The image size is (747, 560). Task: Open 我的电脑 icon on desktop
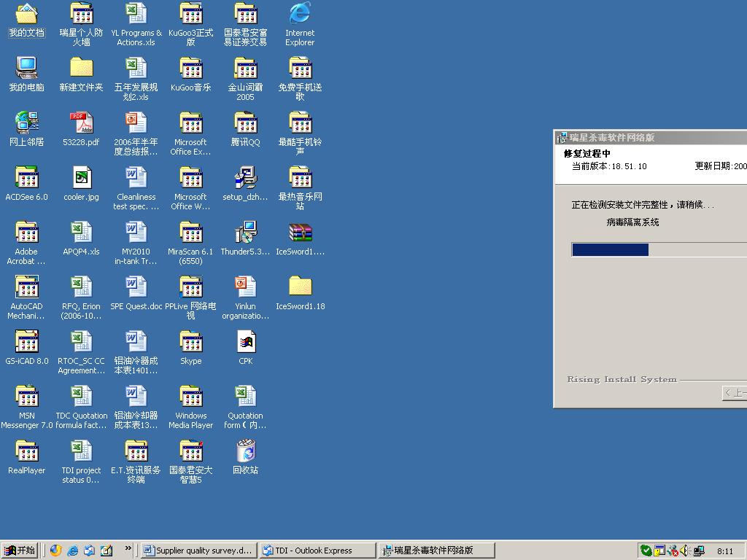(27, 75)
